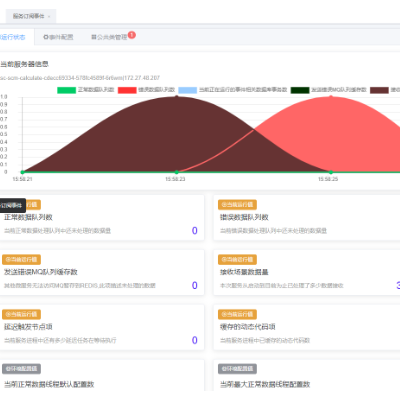Viewport: 400px width, 400px height.
Task: Click the gear icon beside 事件配置
Action: click(x=46, y=37)
